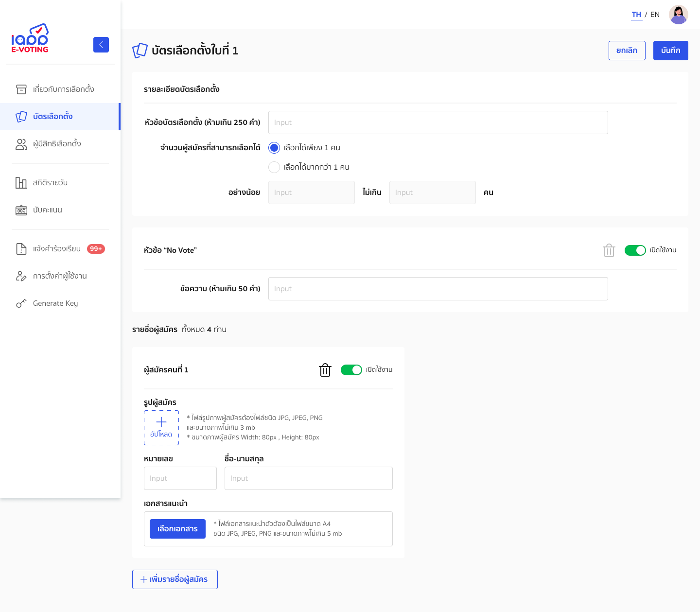Click the หมายเลข number input field

[180, 478]
